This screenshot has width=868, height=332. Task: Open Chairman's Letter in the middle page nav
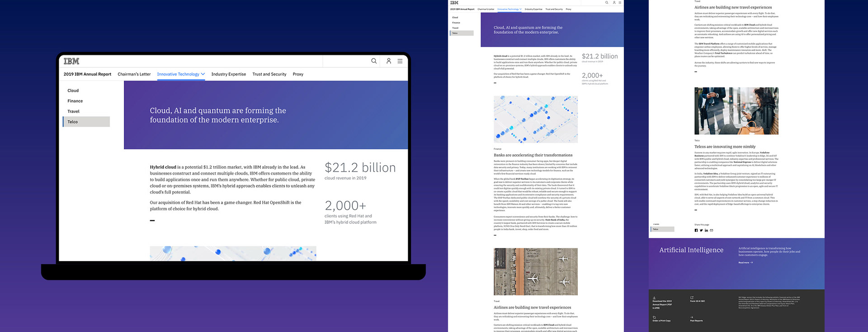(x=486, y=9)
